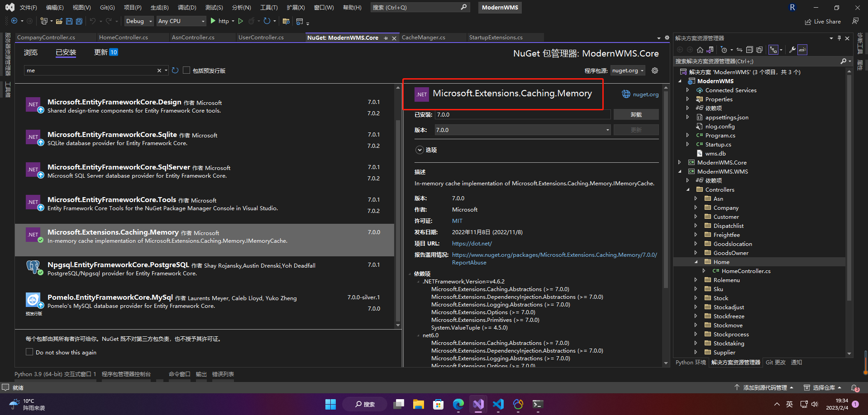Screen dimensions: 868x415
Task: Click the show all files icon
Action: click(x=759, y=50)
